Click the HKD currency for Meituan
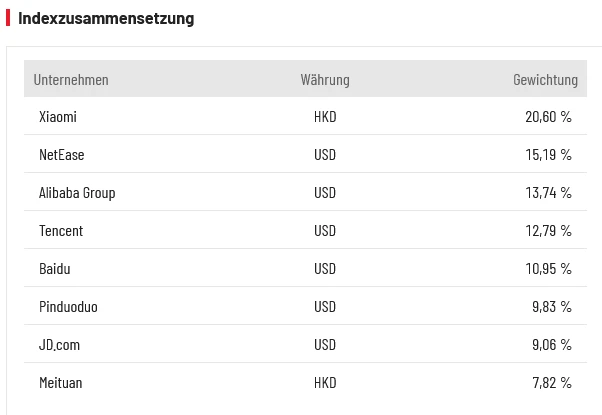The width and height of the screenshot is (602, 415). point(325,383)
